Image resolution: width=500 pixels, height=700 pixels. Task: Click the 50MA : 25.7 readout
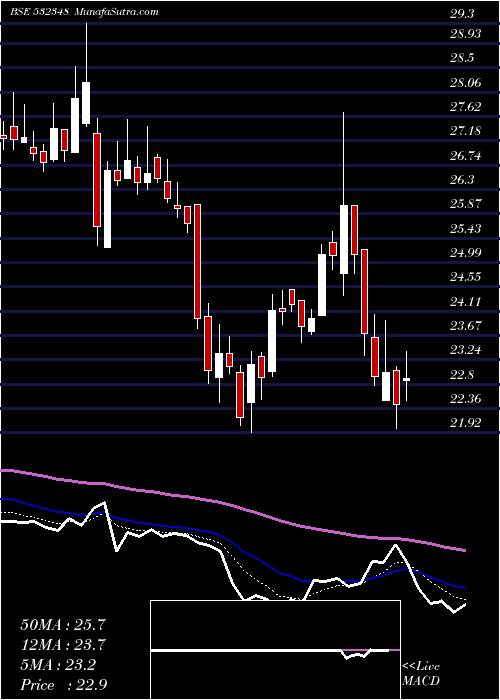[x=62, y=625]
